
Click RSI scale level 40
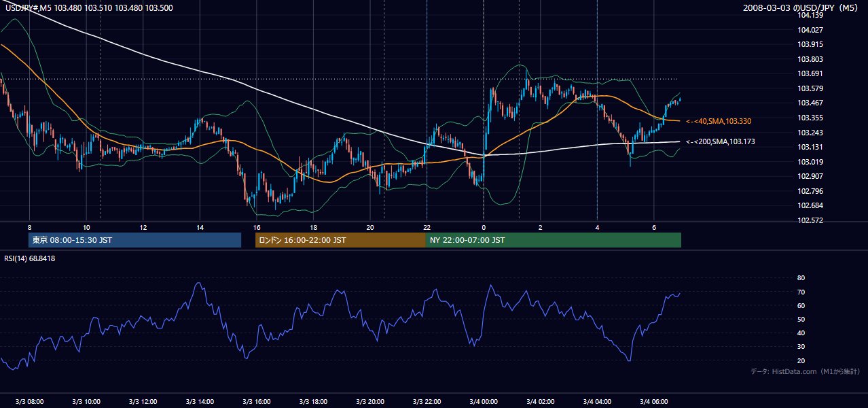(801, 333)
